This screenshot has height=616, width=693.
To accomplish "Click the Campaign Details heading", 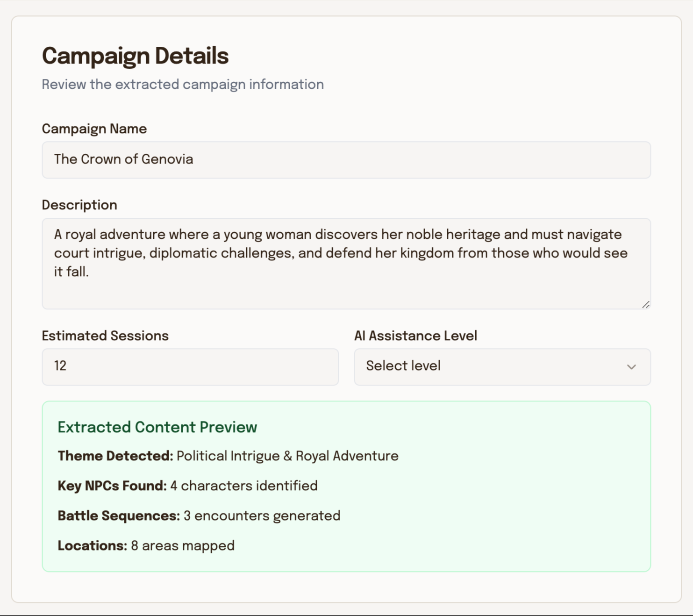I will click(135, 56).
